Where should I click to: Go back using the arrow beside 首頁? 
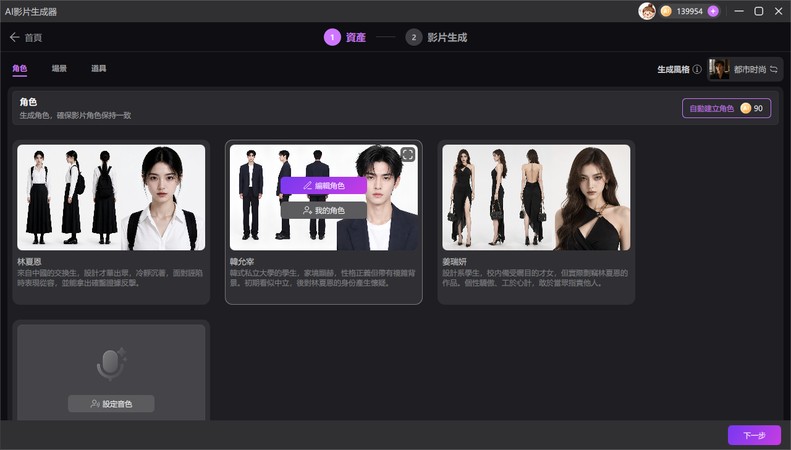click(14, 37)
